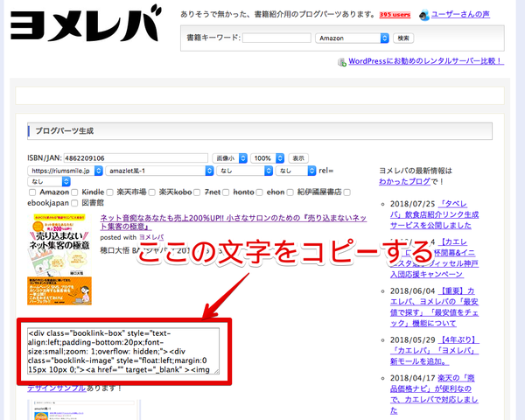
Task: Open the https://riumsmile.jp dropdown
Action: tap(65, 171)
